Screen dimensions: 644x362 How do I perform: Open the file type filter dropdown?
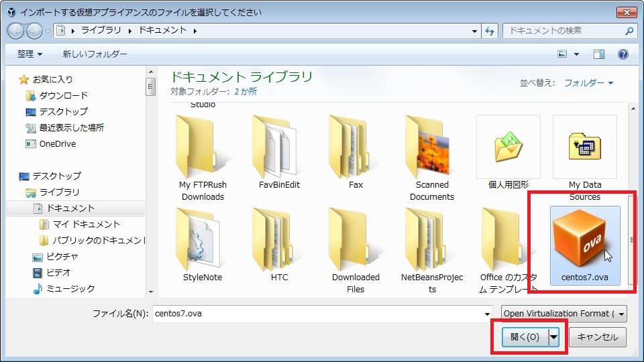click(563, 314)
